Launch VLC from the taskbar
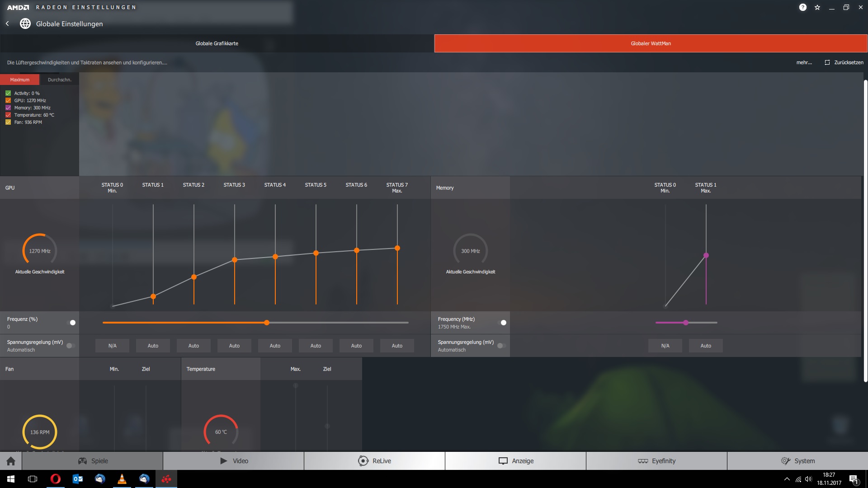The height and width of the screenshot is (488, 868). [x=122, y=479]
